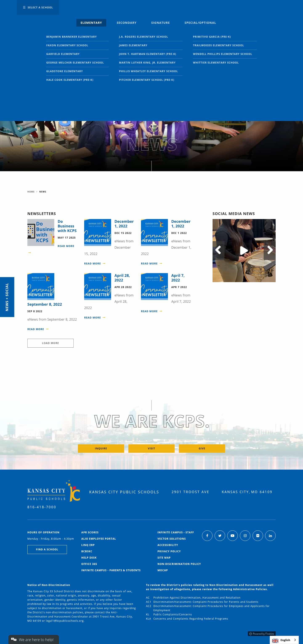Image resolution: width=303 pixels, height=644 pixels.
Task: Click the Powered by Finalsite badge
Action: click(262, 634)
